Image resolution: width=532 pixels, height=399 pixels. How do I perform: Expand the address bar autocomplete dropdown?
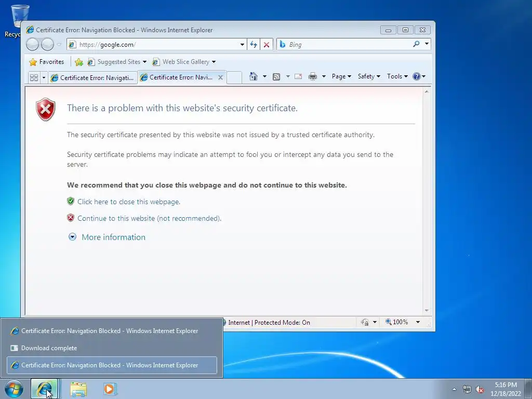242,45
